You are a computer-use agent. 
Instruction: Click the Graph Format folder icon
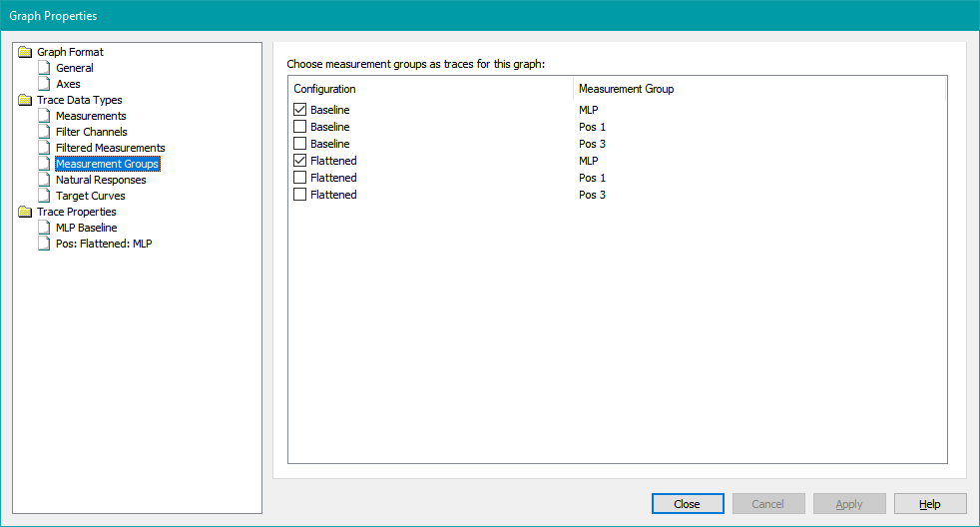point(25,52)
